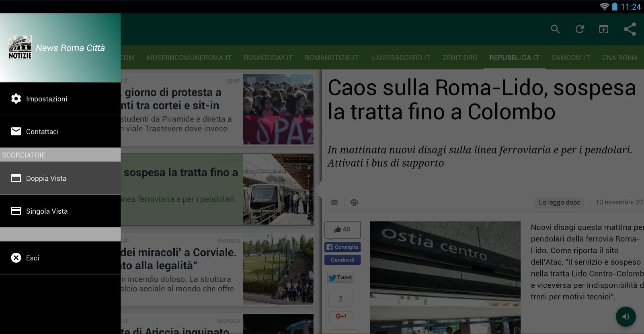This screenshot has width=644, height=334.
Task: Switch to ROMANOTIZIE.IT tab
Action: pyautogui.click(x=332, y=58)
